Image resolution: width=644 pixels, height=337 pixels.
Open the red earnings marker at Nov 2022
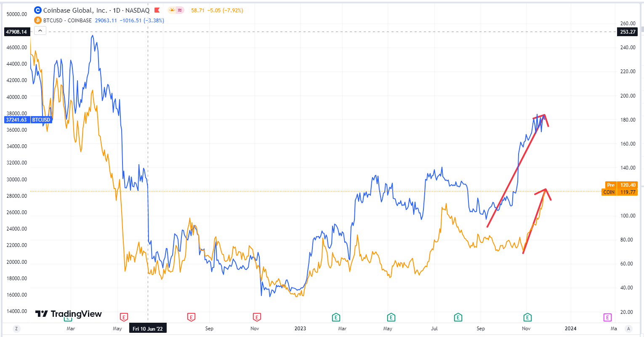point(257,317)
